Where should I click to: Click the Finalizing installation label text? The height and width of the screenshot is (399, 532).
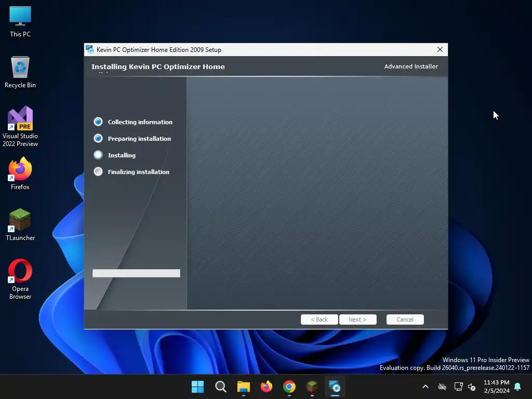(x=138, y=172)
